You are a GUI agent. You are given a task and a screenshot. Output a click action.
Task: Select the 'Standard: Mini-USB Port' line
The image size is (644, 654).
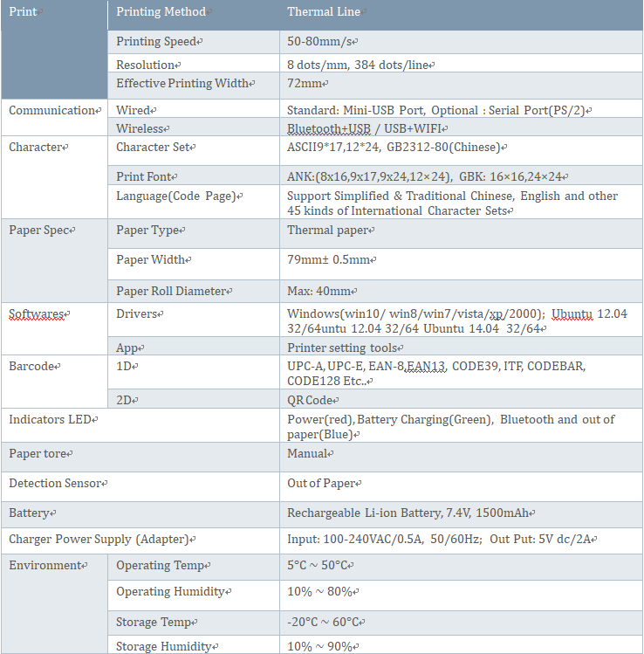[436, 111]
